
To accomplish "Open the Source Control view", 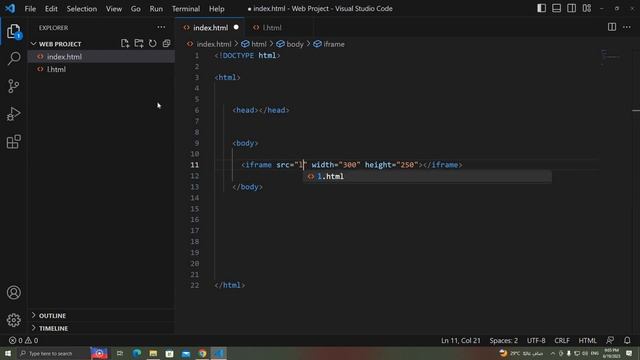I will [x=13, y=86].
